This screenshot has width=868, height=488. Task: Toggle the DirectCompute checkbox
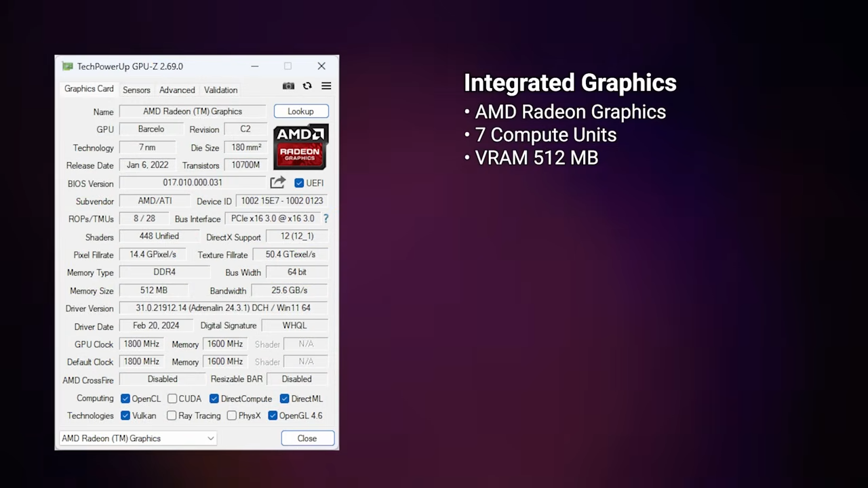214,399
